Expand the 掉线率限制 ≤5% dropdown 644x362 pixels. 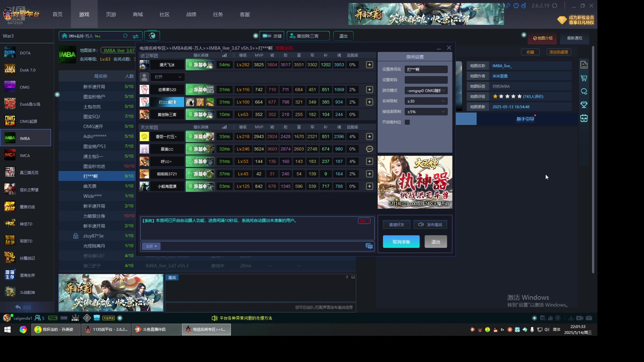pyautogui.click(x=426, y=112)
